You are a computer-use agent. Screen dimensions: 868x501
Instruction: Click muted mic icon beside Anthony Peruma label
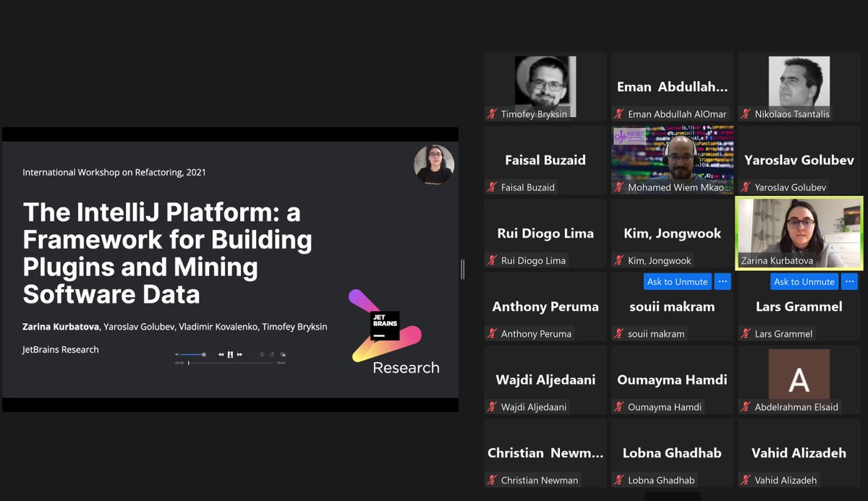[493, 333]
